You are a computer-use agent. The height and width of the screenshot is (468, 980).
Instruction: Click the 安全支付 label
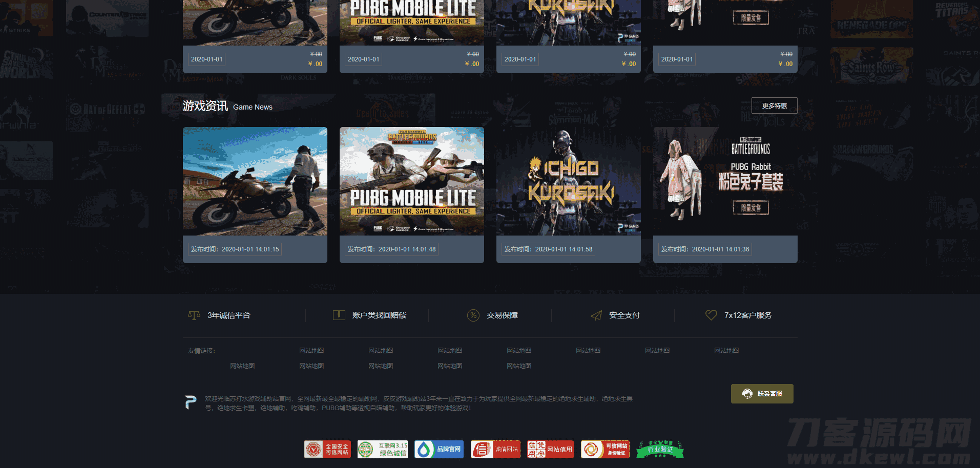[x=624, y=315]
